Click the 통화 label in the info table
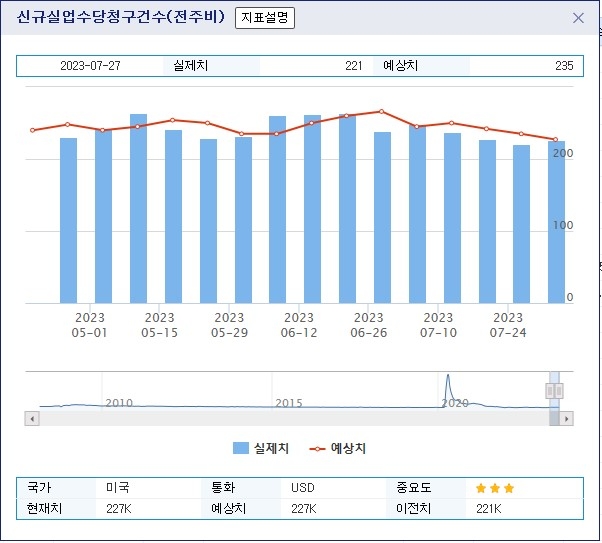This screenshot has height=543, width=602. [x=223, y=487]
